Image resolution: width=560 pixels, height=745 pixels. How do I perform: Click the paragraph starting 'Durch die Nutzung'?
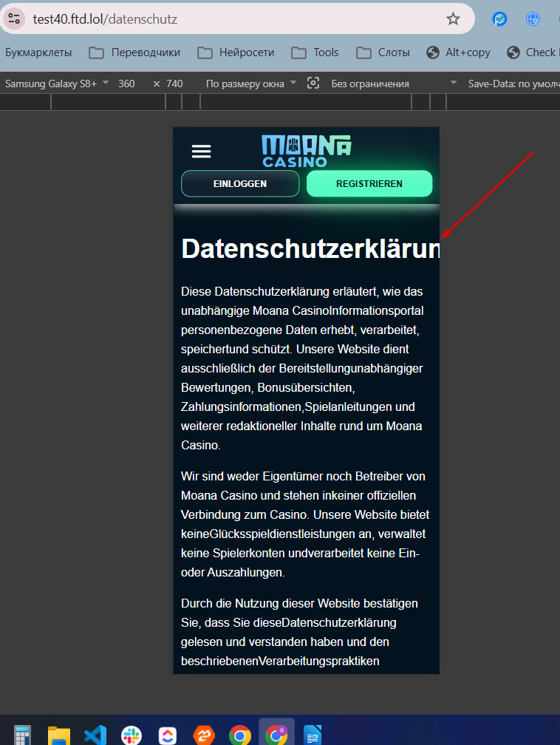tap(300, 632)
